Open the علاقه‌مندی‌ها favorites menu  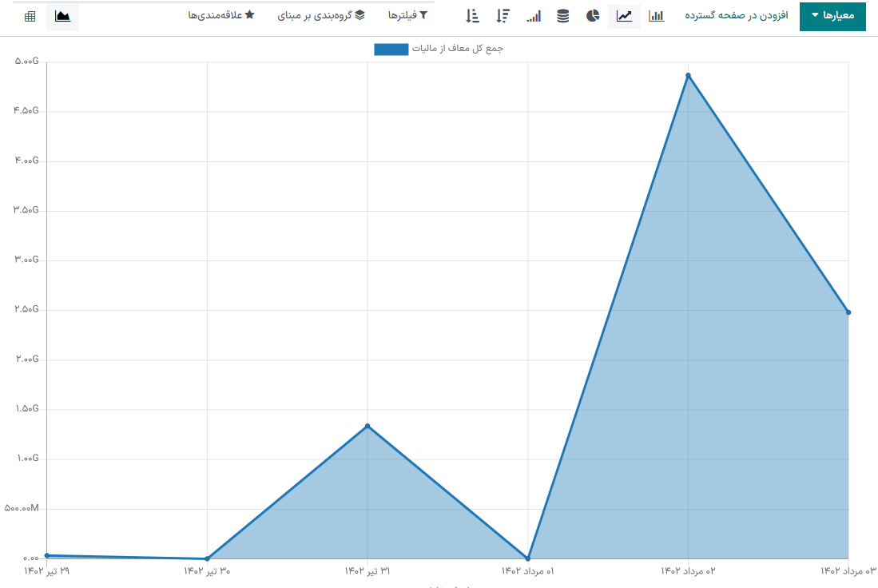[x=221, y=16]
